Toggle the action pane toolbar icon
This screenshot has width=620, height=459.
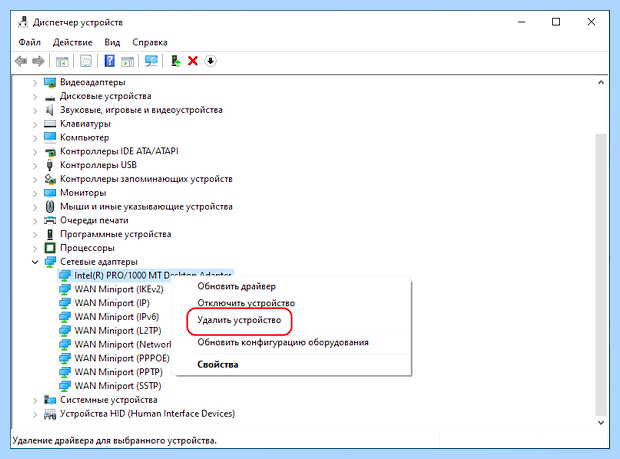point(128,61)
